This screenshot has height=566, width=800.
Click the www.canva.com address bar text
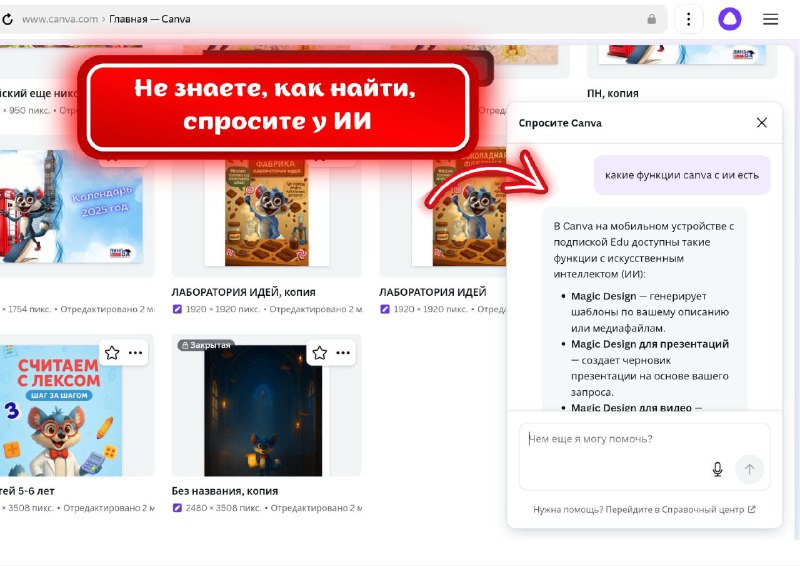tap(60, 19)
